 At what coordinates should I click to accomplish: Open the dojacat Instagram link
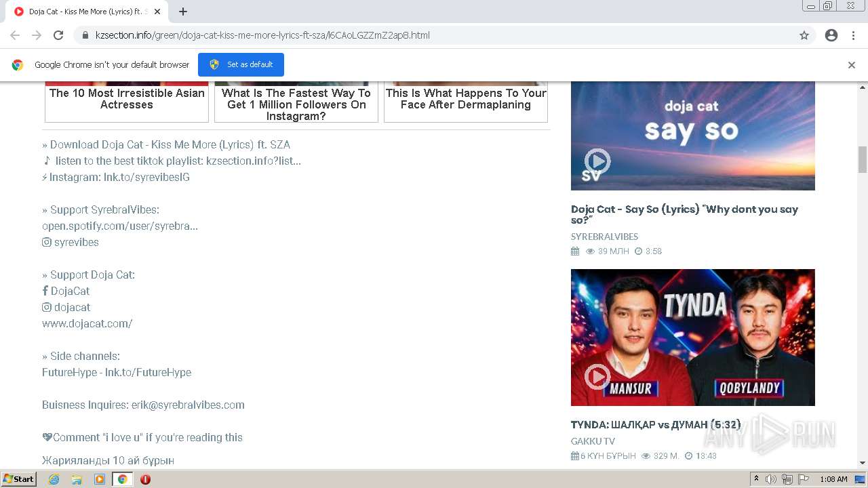[x=66, y=307]
